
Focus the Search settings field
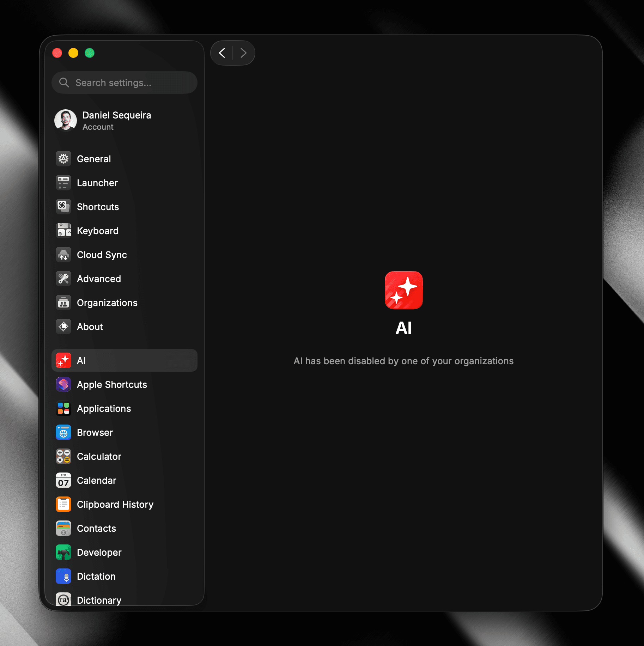point(124,83)
